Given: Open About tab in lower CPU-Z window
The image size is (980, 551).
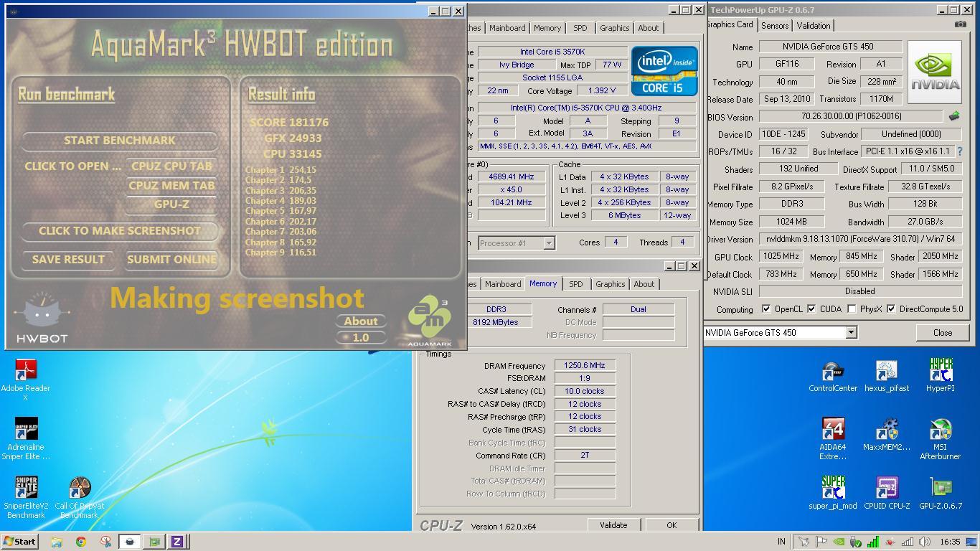Looking at the screenshot, I should (644, 284).
